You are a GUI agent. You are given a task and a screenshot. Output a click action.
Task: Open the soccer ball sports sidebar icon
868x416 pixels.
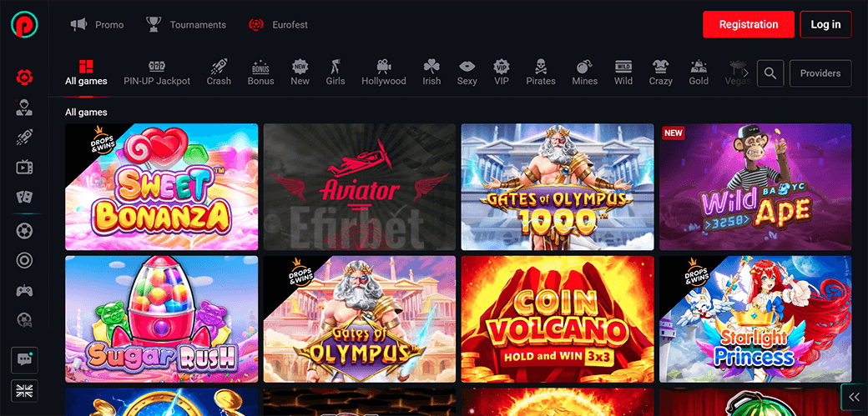tap(24, 229)
